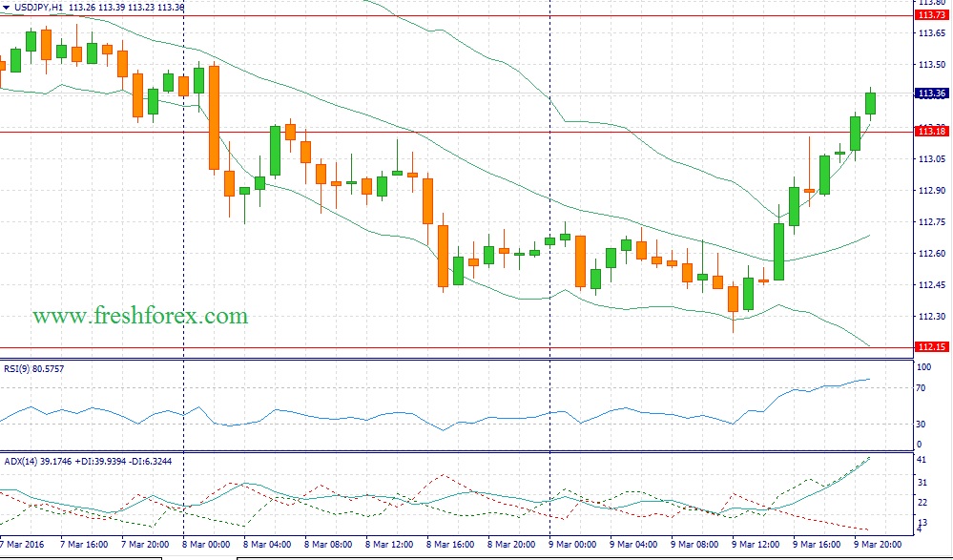This screenshot has height=560, width=953.
Task: Open the www.freshforex.com watermark link
Action: point(140,316)
